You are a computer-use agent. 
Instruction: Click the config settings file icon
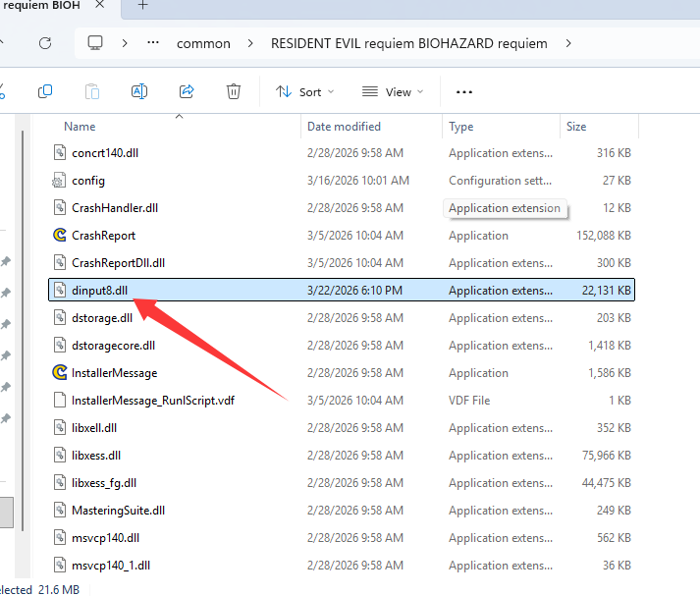(59, 181)
